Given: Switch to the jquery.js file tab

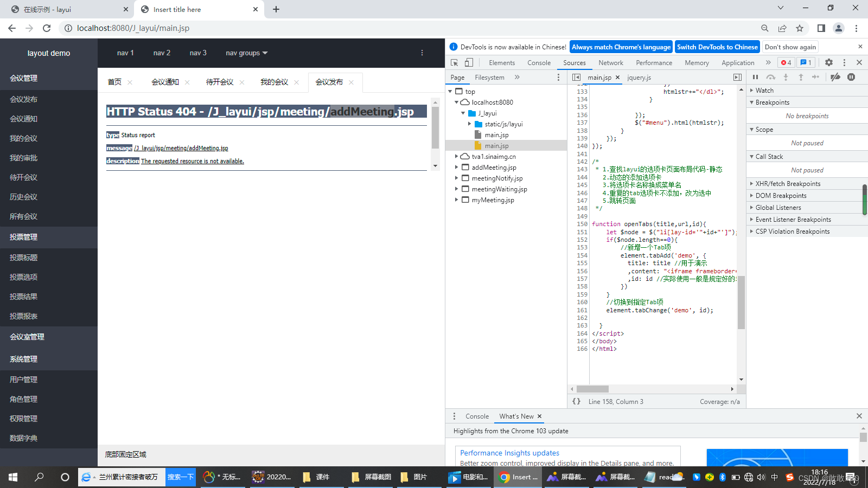Looking at the screenshot, I should pyautogui.click(x=639, y=78).
